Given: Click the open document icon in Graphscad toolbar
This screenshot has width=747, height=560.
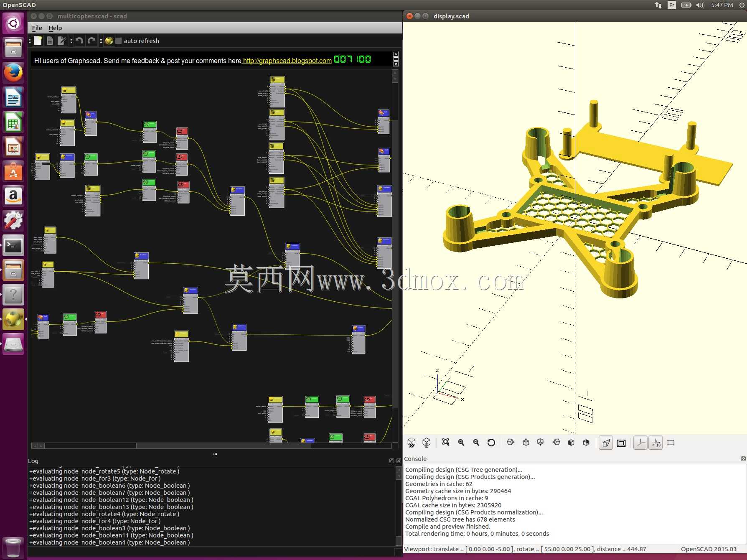Looking at the screenshot, I should [x=50, y=41].
